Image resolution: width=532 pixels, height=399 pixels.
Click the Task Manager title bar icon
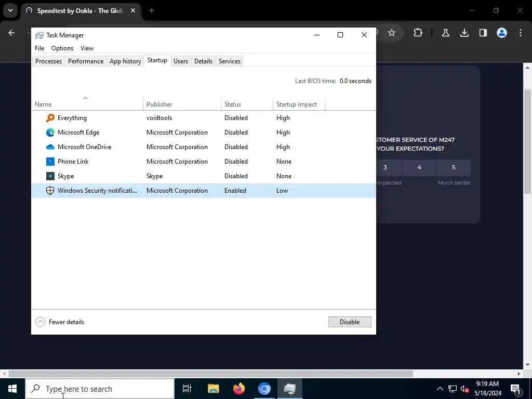[39, 35]
